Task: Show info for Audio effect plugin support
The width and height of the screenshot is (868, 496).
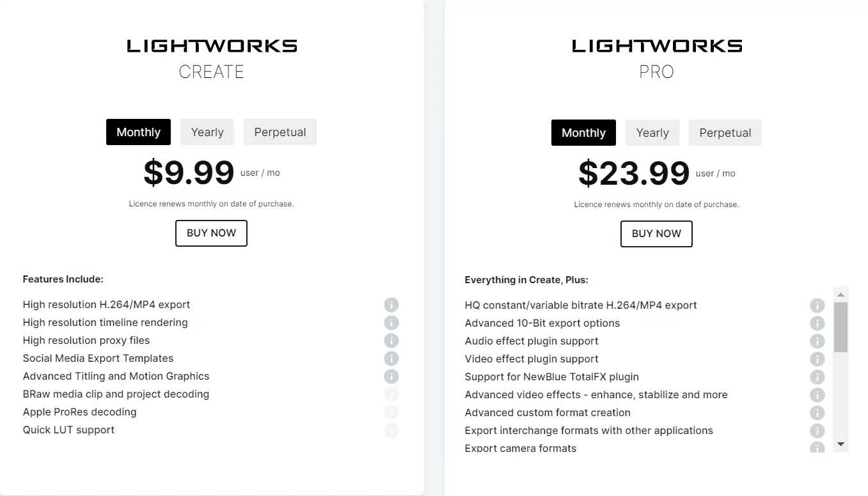Action: (x=817, y=341)
